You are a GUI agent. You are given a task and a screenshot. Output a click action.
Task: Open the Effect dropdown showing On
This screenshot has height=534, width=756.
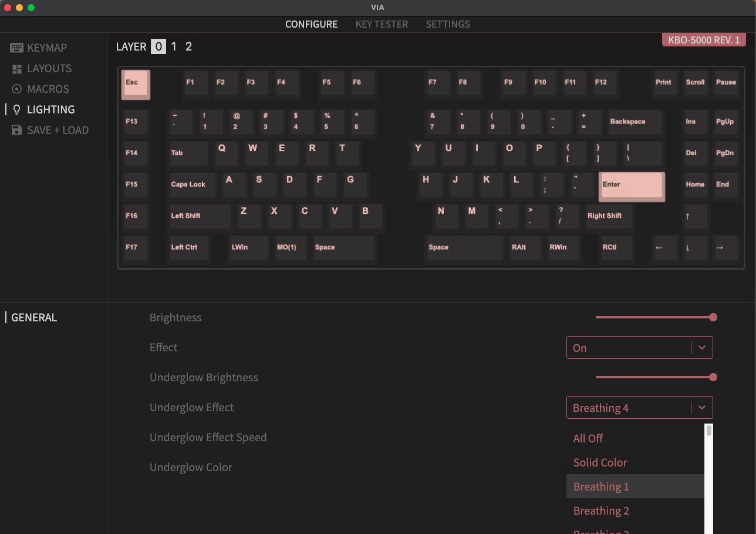(640, 348)
